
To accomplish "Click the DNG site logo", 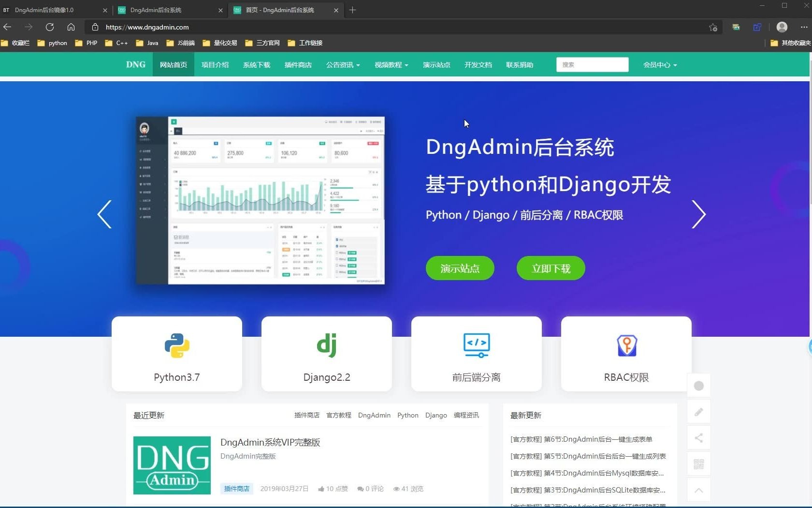I will tap(136, 64).
